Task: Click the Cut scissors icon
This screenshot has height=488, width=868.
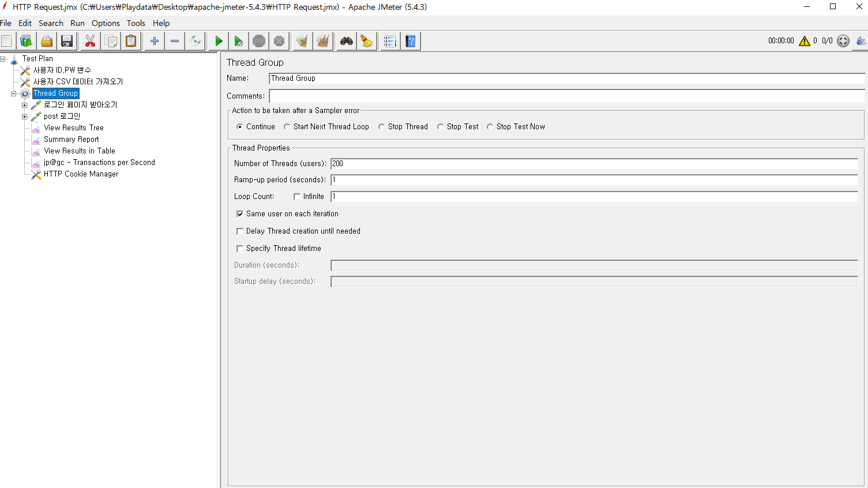Action: click(90, 41)
